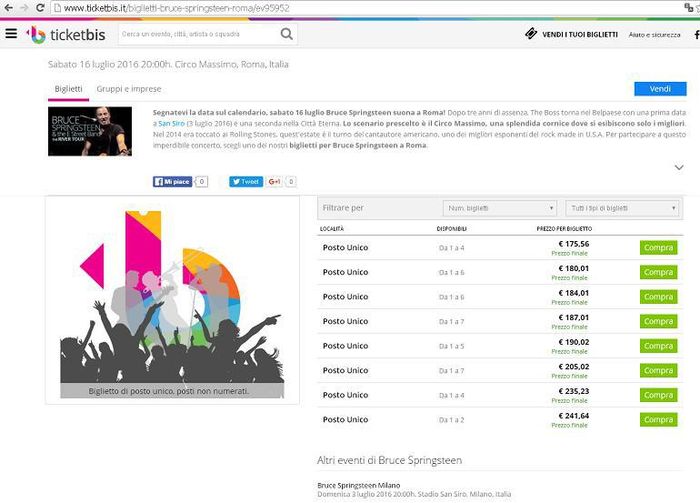Reload the page with the browser refresh icon
This screenshot has height=503, width=700.
point(38,8)
